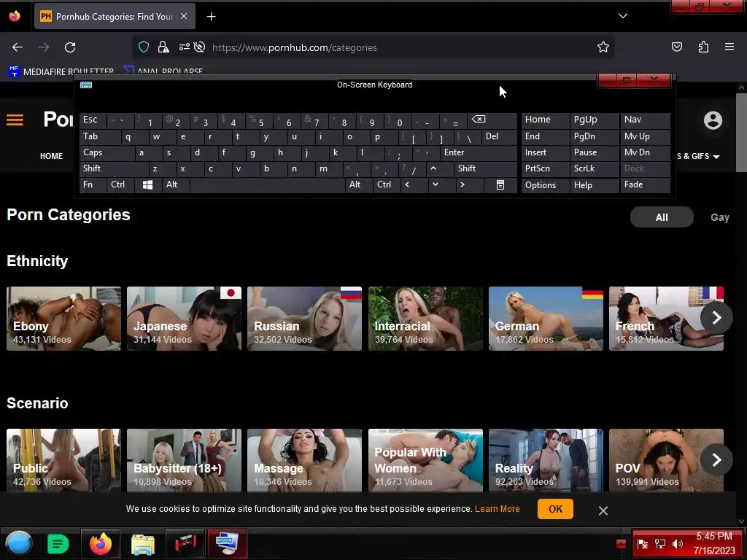The height and width of the screenshot is (560, 747).
Task: Show hidden tray icons arrow
Action: [x=621, y=544]
